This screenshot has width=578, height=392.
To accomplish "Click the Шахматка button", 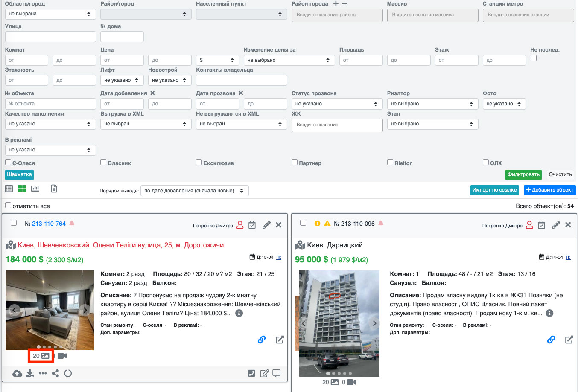I will (x=20, y=174).
